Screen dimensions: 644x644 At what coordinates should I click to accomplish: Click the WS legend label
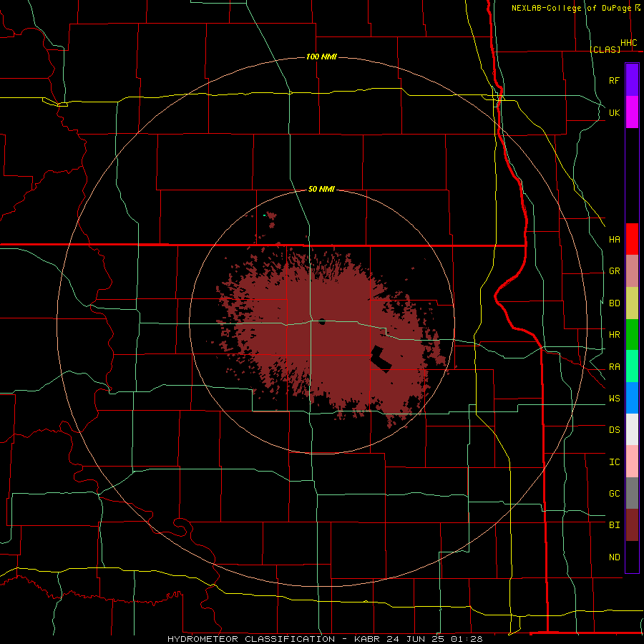(x=614, y=399)
